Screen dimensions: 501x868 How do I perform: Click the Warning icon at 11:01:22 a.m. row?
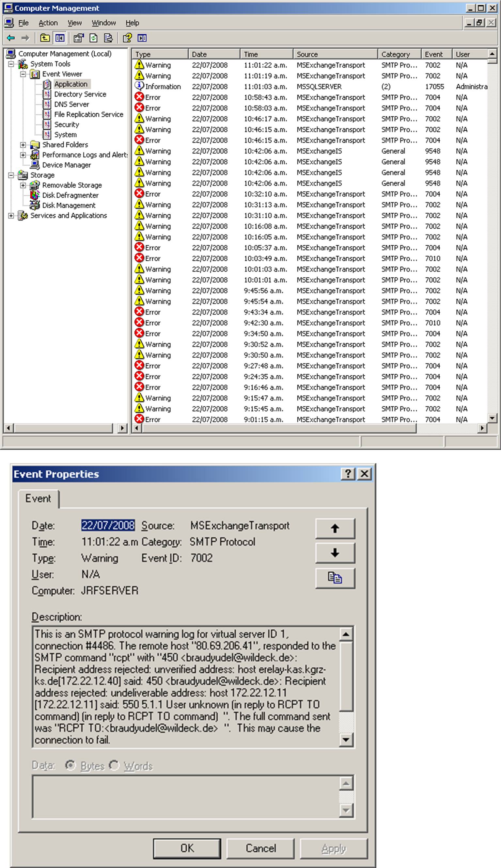coord(139,65)
